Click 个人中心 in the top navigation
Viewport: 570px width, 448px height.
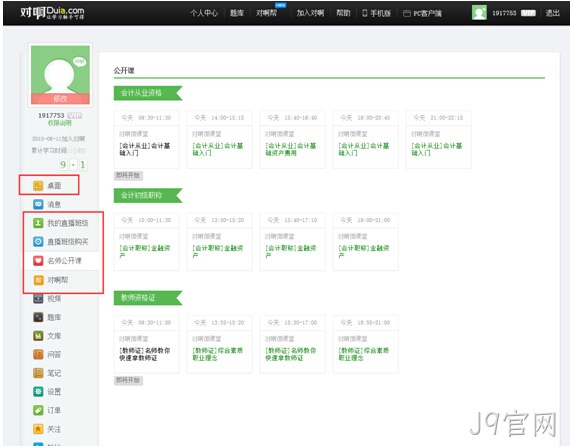coord(204,13)
